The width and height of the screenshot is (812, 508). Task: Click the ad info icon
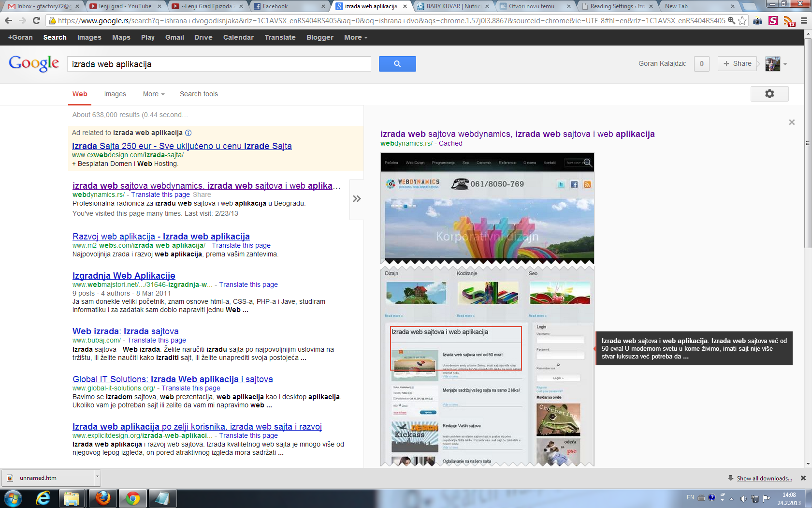[188, 133]
